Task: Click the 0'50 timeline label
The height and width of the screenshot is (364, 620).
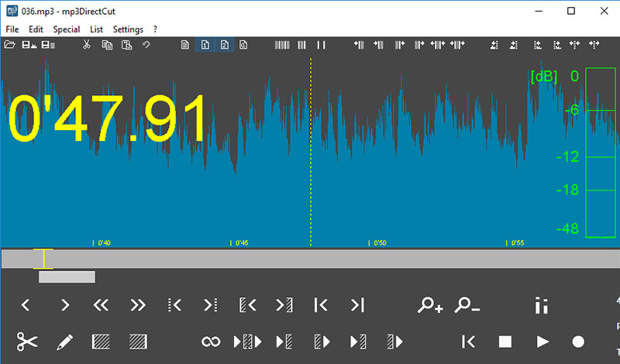Action: pyautogui.click(x=380, y=242)
